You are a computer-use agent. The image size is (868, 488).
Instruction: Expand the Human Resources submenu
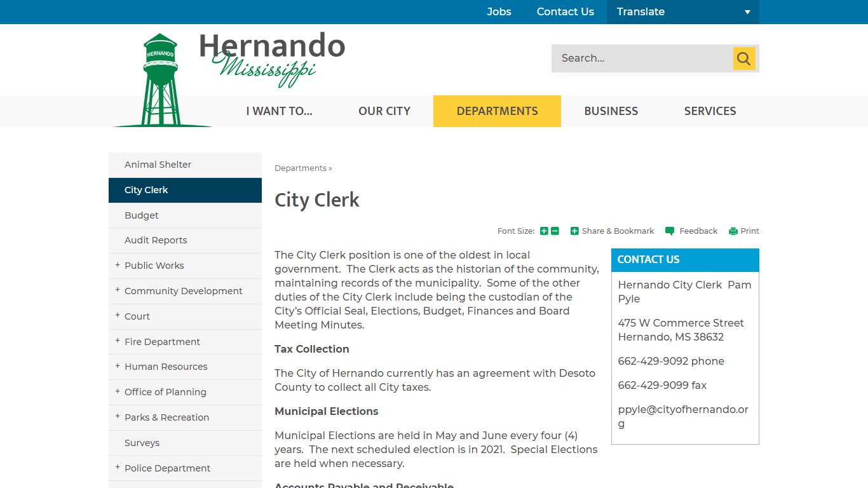click(118, 366)
